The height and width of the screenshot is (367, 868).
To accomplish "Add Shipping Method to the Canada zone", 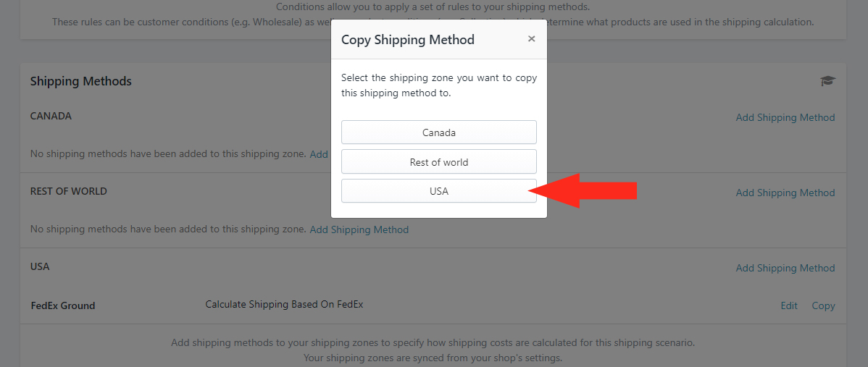I will coord(785,117).
